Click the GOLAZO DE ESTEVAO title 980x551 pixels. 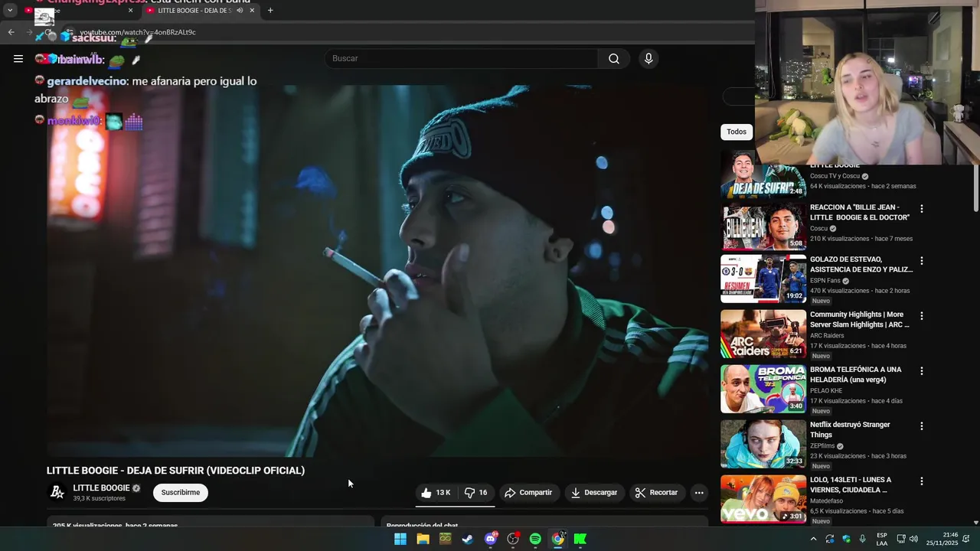(861, 265)
